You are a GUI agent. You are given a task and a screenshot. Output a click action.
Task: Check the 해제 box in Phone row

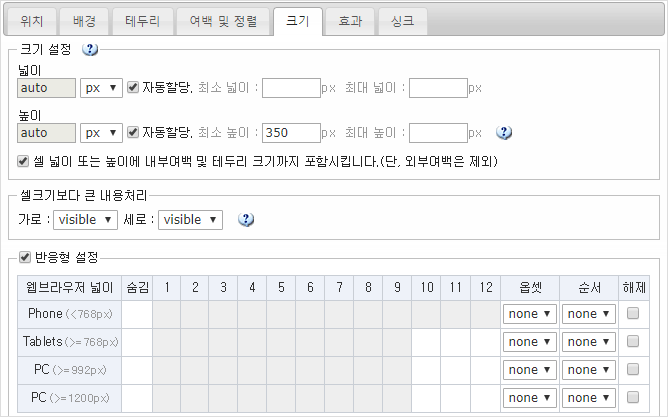pos(632,314)
